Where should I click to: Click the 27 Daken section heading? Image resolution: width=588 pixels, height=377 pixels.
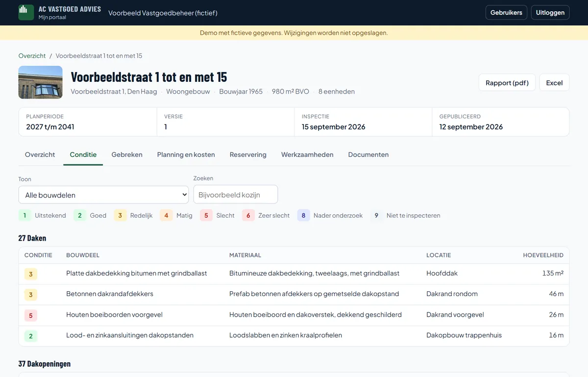[x=32, y=238]
